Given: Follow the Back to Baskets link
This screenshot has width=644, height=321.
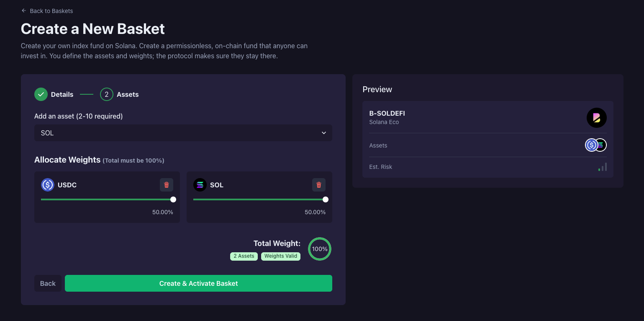Looking at the screenshot, I should [x=51, y=11].
